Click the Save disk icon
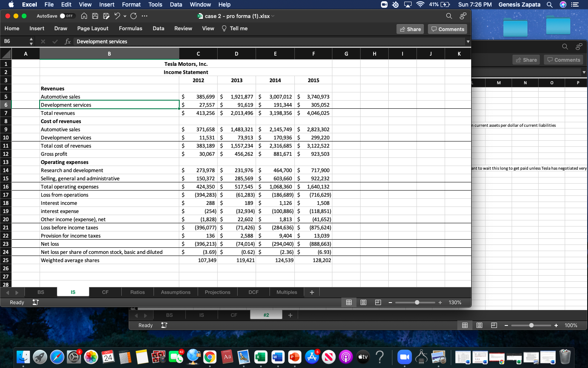 95,16
